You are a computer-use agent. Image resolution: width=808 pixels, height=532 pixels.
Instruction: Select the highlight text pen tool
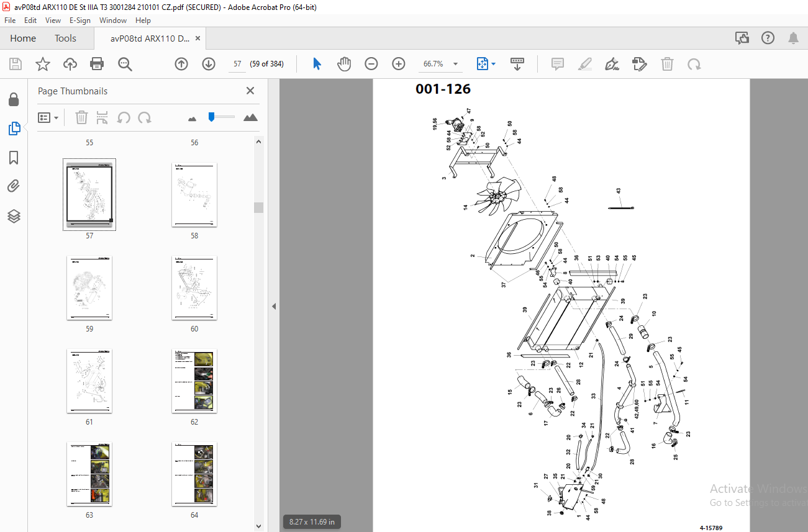coord(584,64)
